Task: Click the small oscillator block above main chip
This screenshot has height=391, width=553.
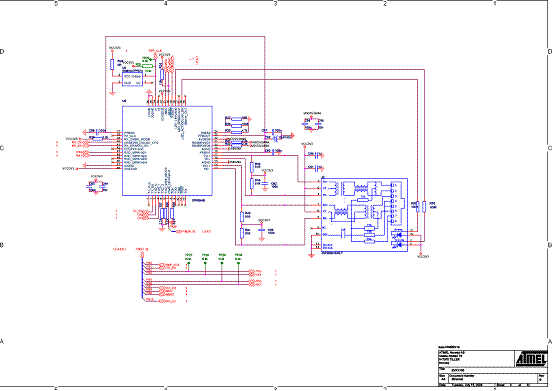Action: (x=132, y=78)
